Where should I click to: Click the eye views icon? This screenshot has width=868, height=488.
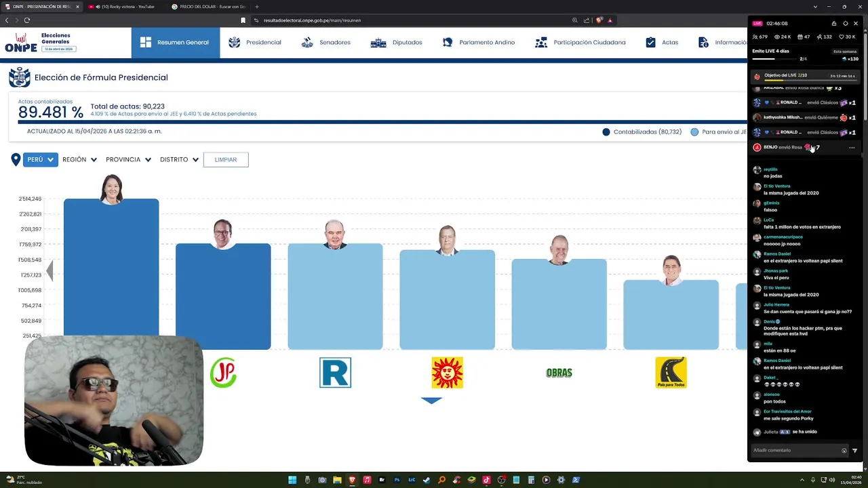pyautogui.click(x=778, y=37)
